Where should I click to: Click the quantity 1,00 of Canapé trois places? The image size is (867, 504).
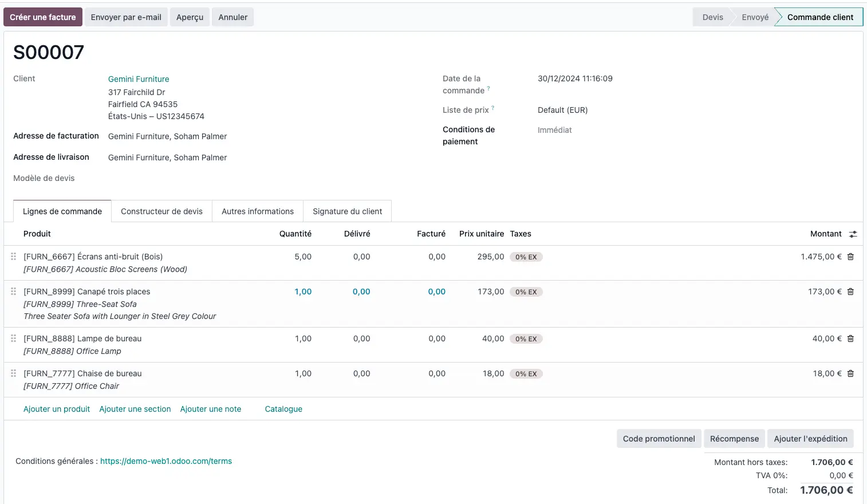coord(303,292)
